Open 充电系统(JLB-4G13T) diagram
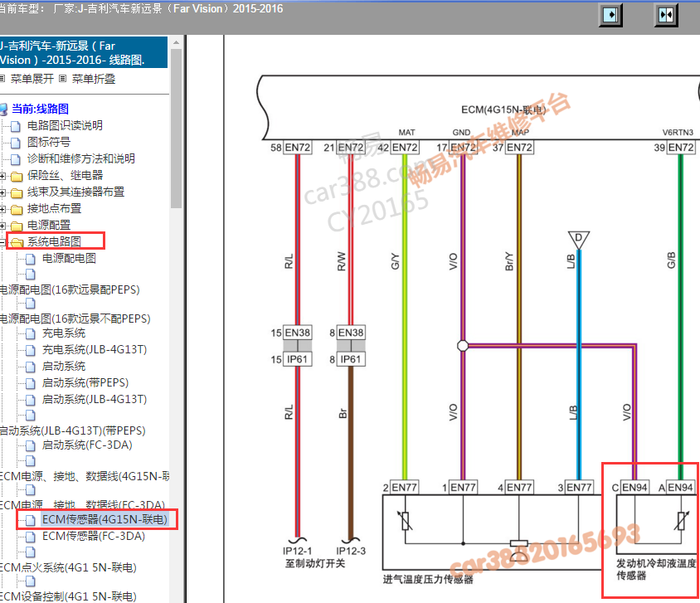700x603 pixels. coord(95,349)
